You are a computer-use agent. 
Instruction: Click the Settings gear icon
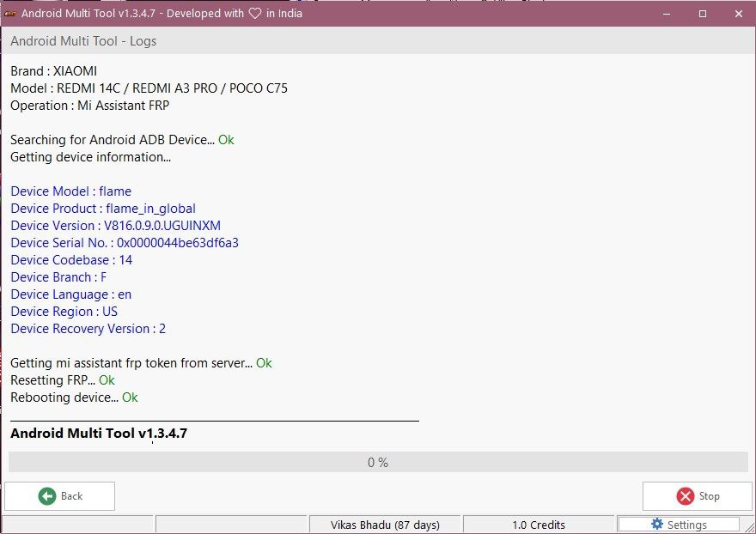pyautogui.click(x=656, y=524)
